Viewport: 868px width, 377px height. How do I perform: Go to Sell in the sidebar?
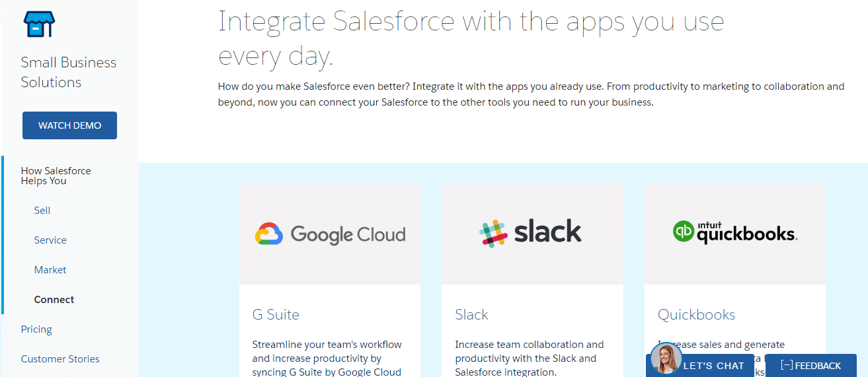pos(42,211)
